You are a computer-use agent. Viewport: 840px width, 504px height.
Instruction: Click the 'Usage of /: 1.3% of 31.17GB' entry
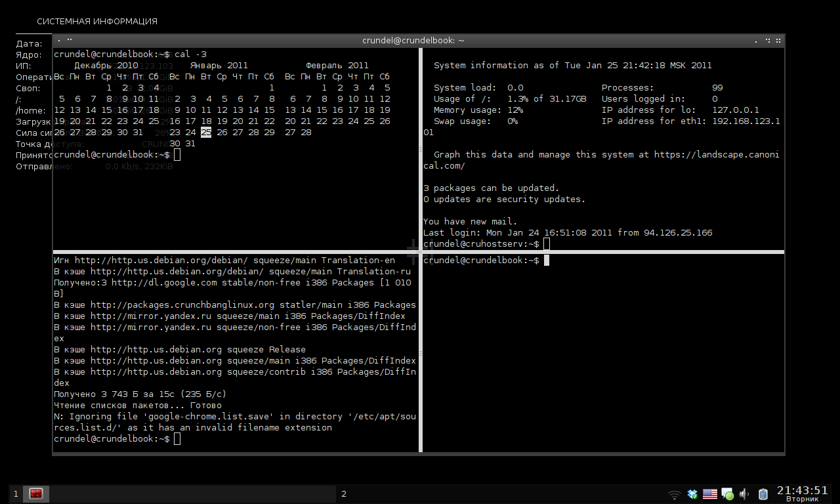(510, 99)
